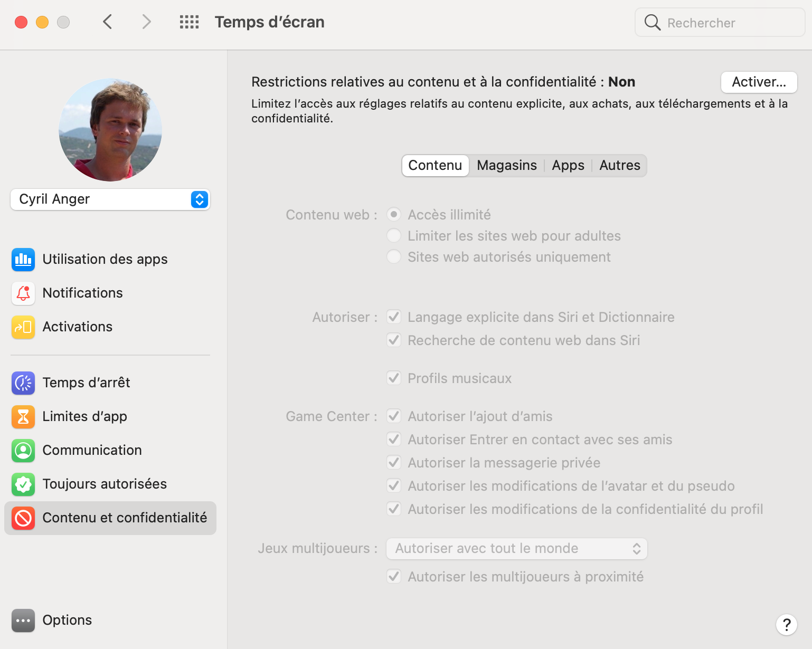Open Temps d'arrêt downtime icon

(x=23, y=383)
